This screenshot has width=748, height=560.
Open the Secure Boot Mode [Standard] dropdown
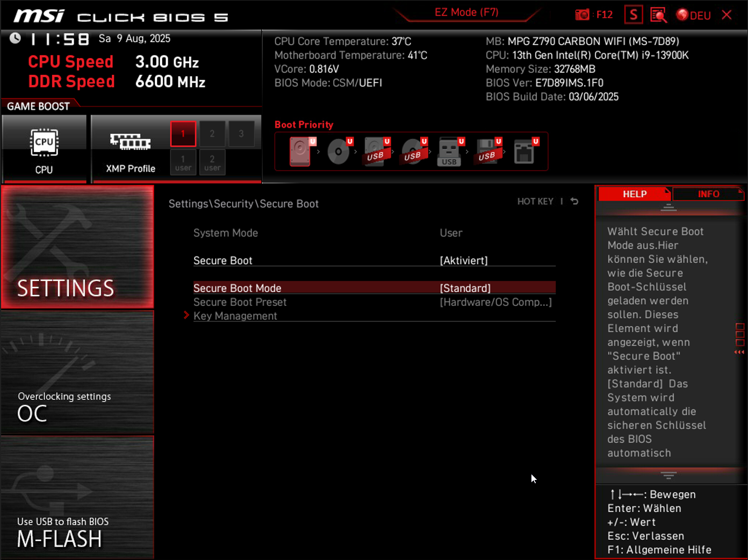pos(465,288)
